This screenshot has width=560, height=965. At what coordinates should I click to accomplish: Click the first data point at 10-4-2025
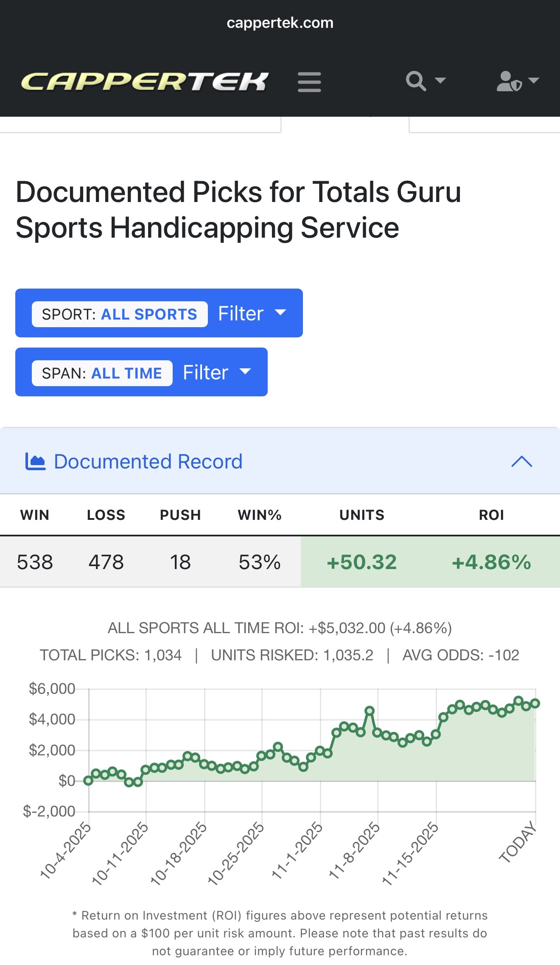pos(88,780)
